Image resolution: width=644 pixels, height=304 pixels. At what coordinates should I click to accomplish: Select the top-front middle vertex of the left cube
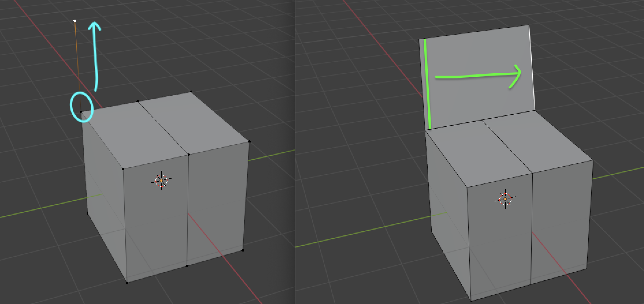[x=189, y=155]
